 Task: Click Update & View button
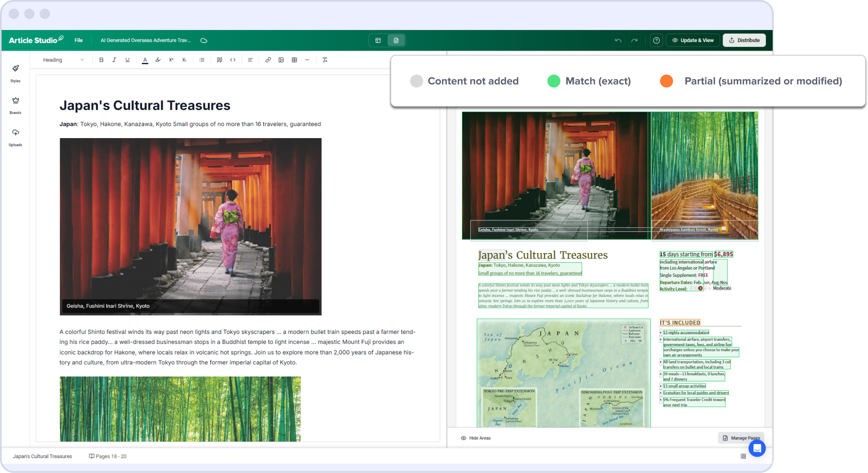pos(693,40)
